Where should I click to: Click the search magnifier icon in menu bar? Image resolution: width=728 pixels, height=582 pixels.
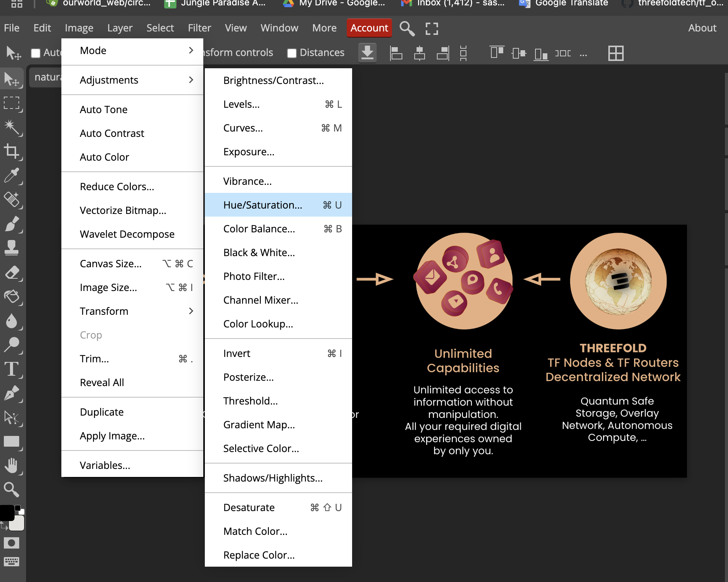point(407,28)
